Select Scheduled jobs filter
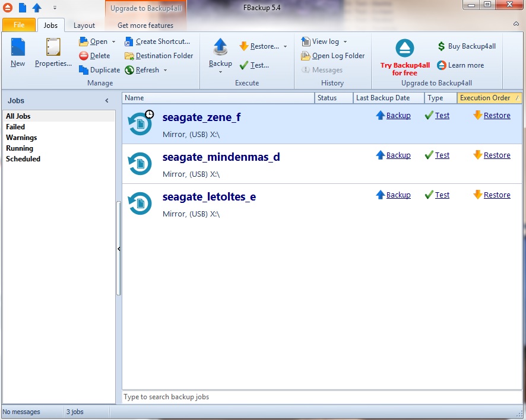 click(x=59, y=159)
